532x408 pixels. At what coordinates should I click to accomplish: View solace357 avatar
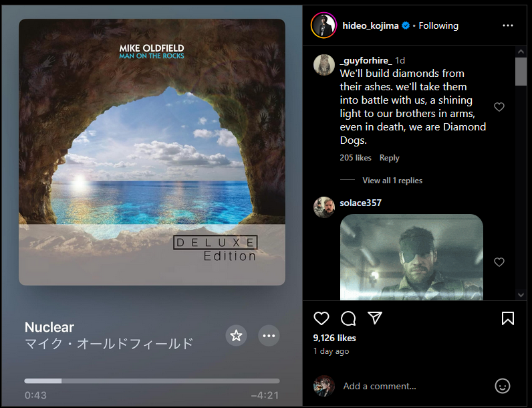(x=324, y=207)
